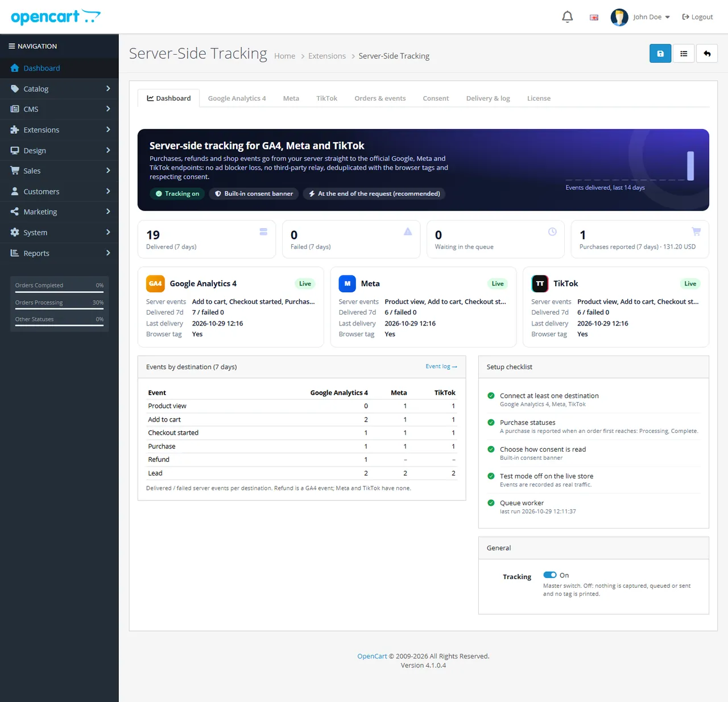
Task: Expand the Reports menu chevron
Action: (108, 253)
